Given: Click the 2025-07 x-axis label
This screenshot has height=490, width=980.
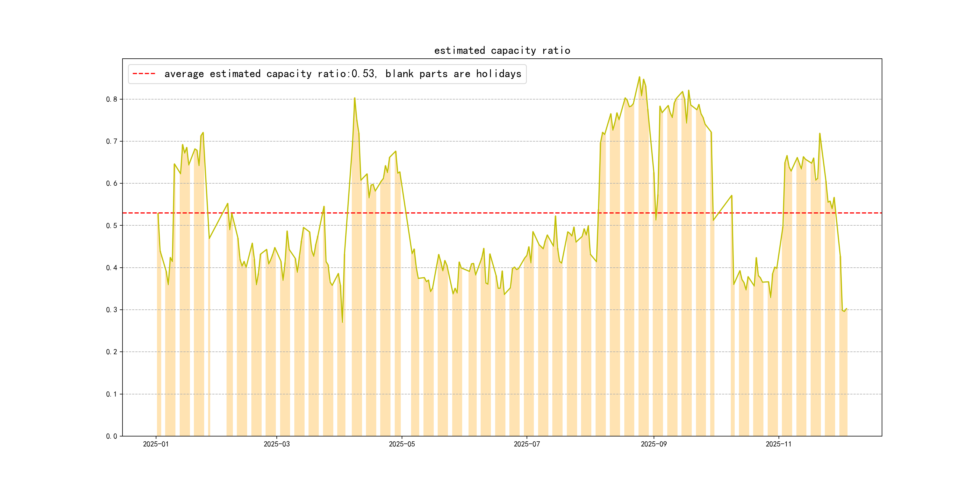Looking at the screenshot, I should pos(527,444).
